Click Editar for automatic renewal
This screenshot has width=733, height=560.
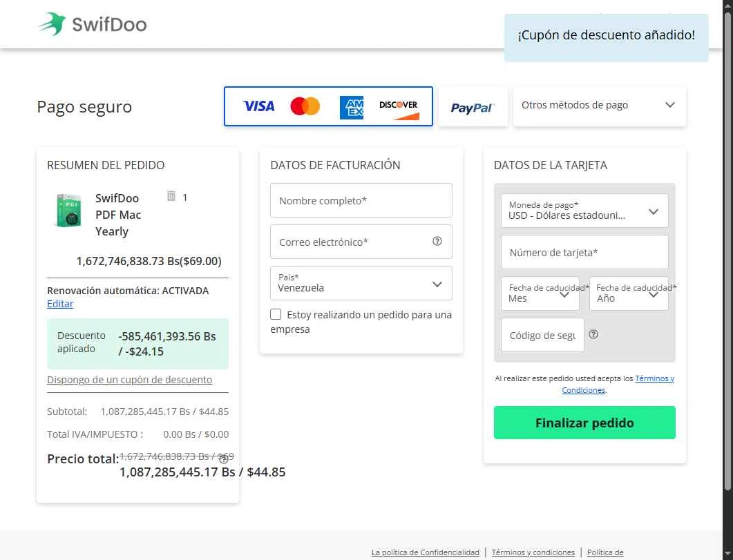coord(60,304)
